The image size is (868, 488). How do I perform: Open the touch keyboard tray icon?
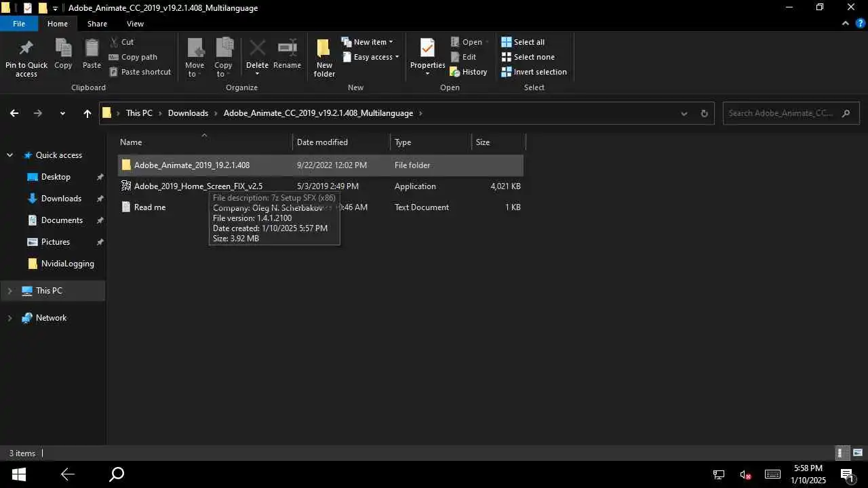[x=772, y=474]
